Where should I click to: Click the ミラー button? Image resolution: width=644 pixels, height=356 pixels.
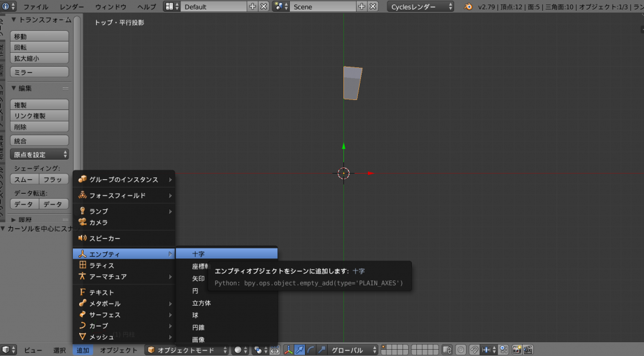click(x=40, y=72)
